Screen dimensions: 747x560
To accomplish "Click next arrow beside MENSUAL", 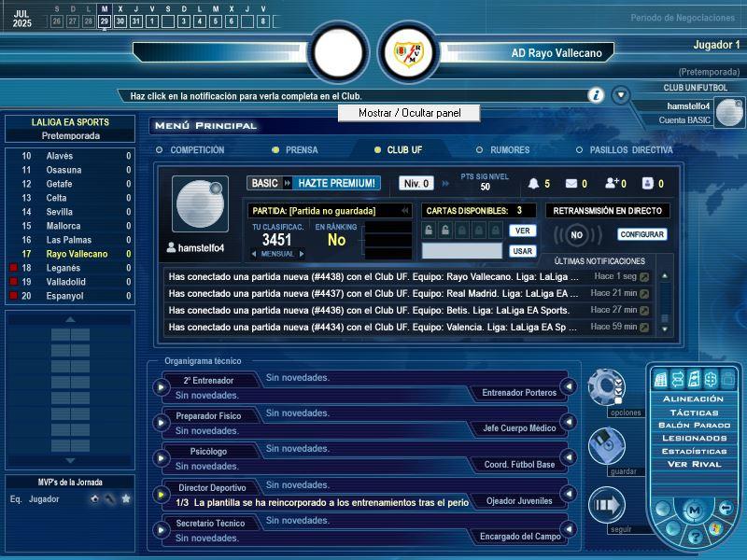I will (x=301, y=254).
